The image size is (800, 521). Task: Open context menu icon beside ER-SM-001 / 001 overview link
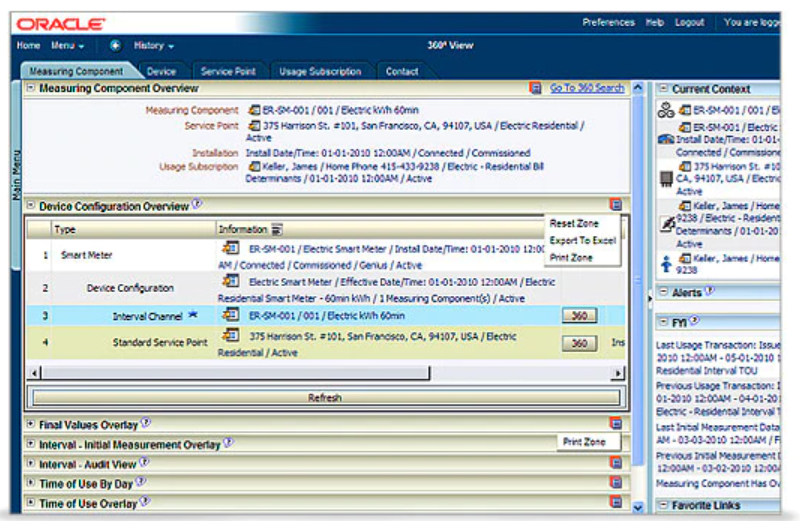(x=254, y=110)
